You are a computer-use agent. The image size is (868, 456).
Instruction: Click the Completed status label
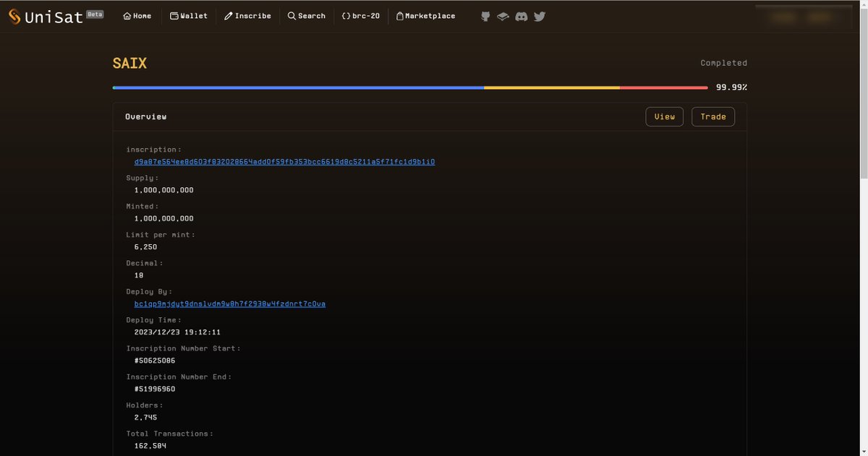(723, 63)
